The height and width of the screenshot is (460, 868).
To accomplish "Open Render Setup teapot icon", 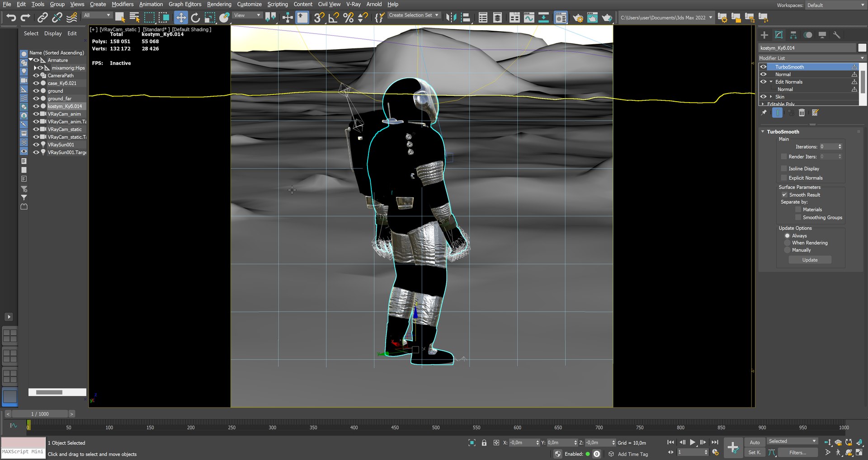I will pyautogui.click(x=578, y=18).
